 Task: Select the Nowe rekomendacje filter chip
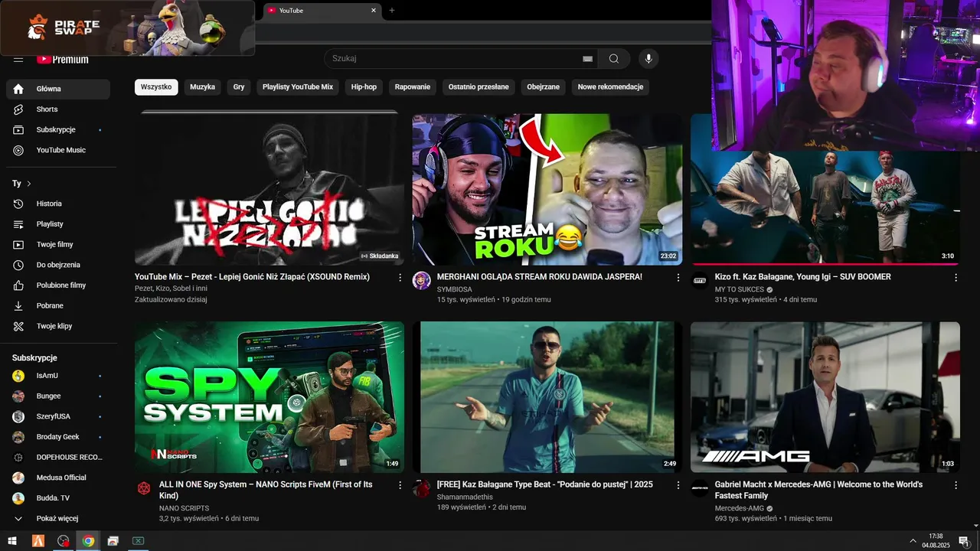tap(610, 87)
